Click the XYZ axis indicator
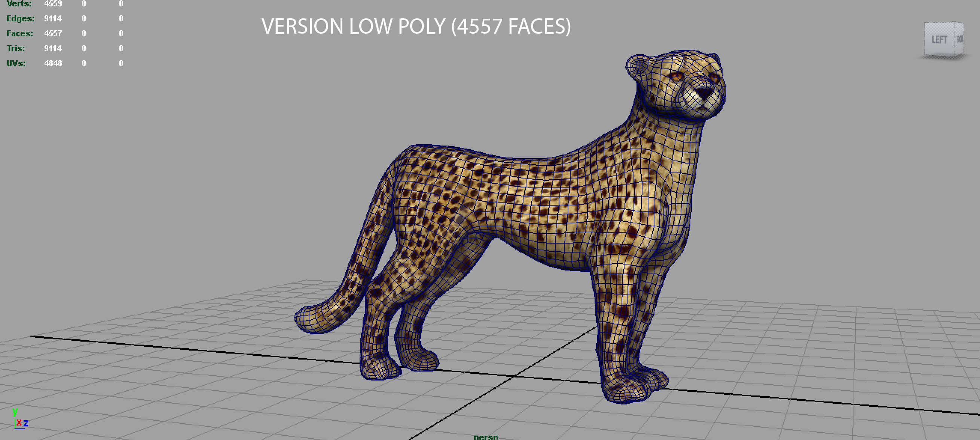The image size is (980, 440). pos(20,419)
